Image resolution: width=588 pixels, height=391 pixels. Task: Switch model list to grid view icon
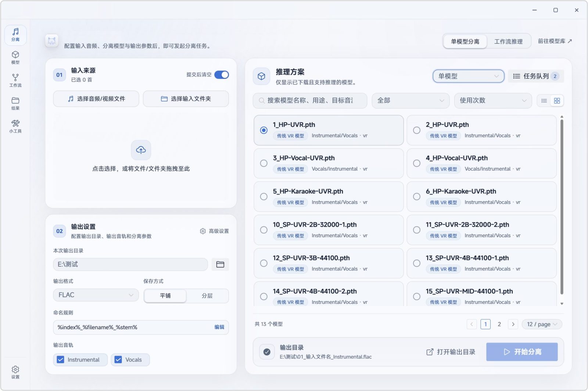[x=557, y=101]
